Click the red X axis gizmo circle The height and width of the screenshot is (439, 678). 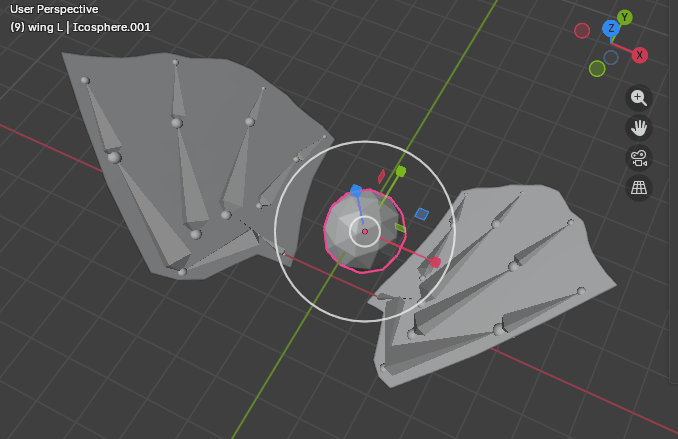640,55
